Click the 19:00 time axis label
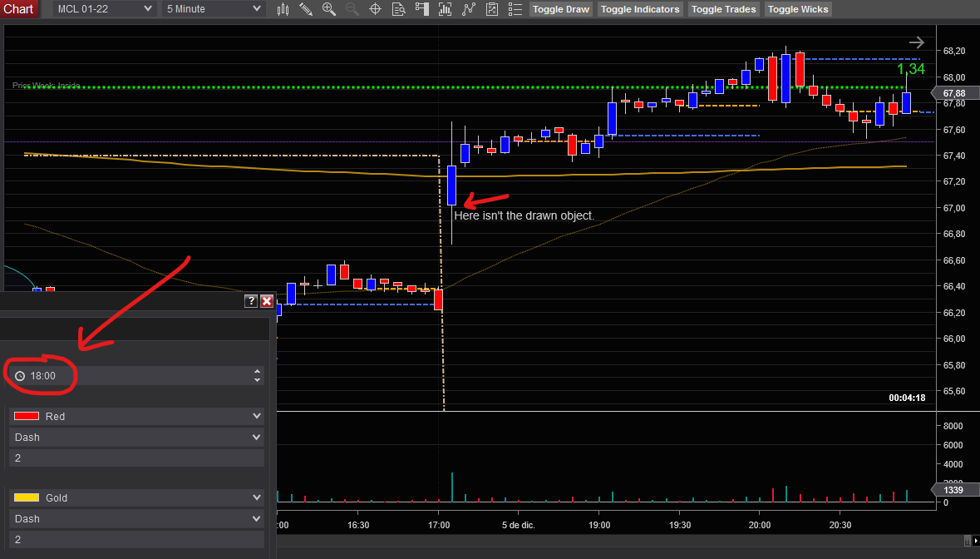Screen dimensions: 980x559 click(599, 525)
